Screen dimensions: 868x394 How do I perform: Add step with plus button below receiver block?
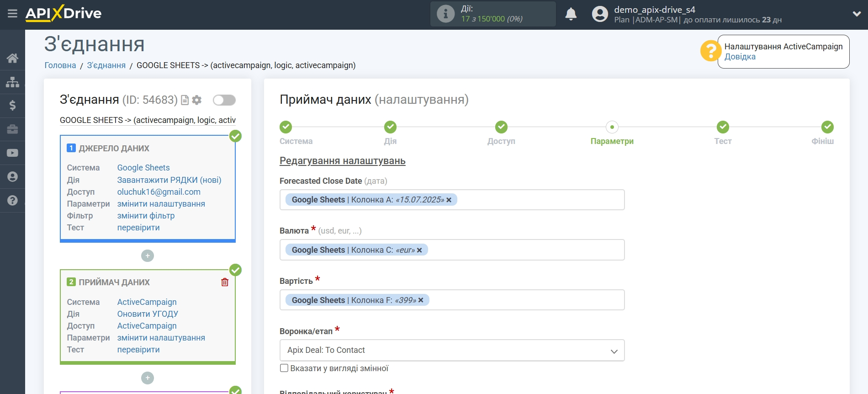click(148, 378)
